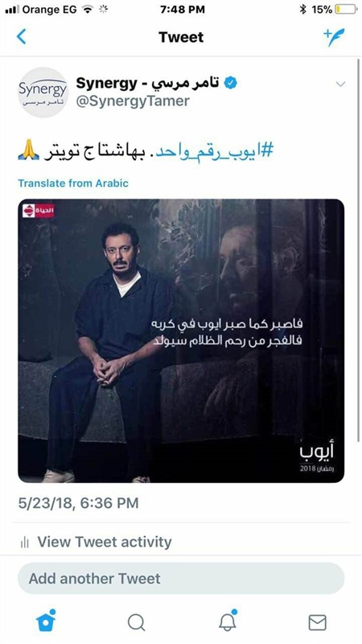The width and height of the screenshot is (362, 644).
Task: Open the Messages envelope tab
Action: 317,622
